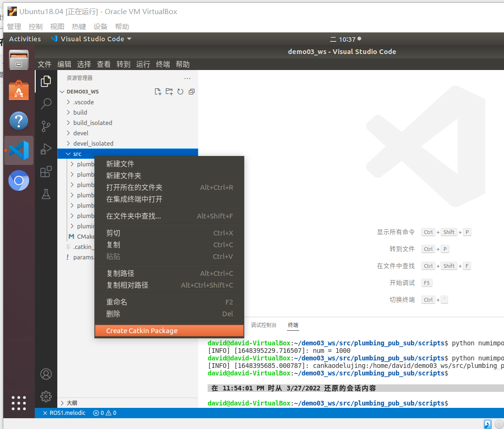Open the Manage gear settings icon

(46, 397)
